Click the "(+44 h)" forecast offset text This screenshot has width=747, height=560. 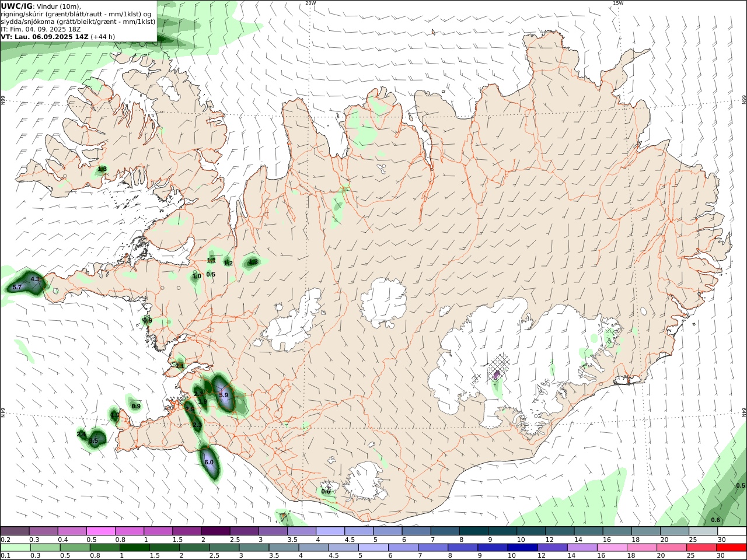103,36
